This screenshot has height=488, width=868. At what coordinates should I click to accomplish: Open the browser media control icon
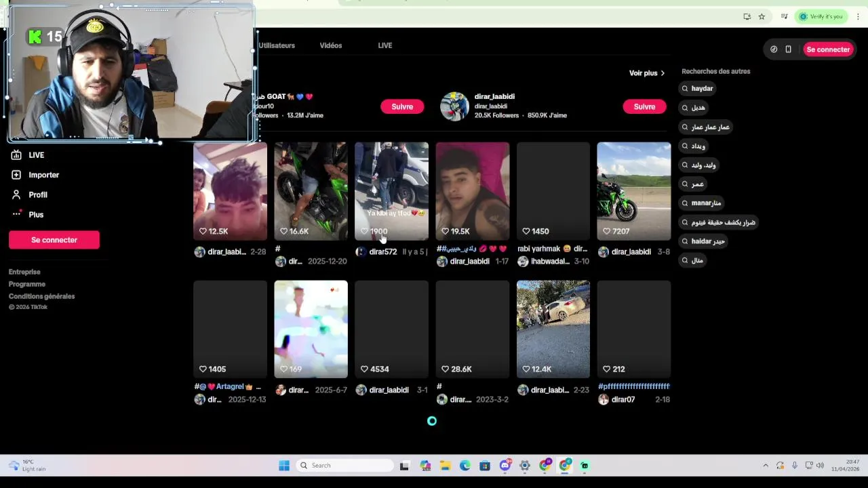(784, 16)
